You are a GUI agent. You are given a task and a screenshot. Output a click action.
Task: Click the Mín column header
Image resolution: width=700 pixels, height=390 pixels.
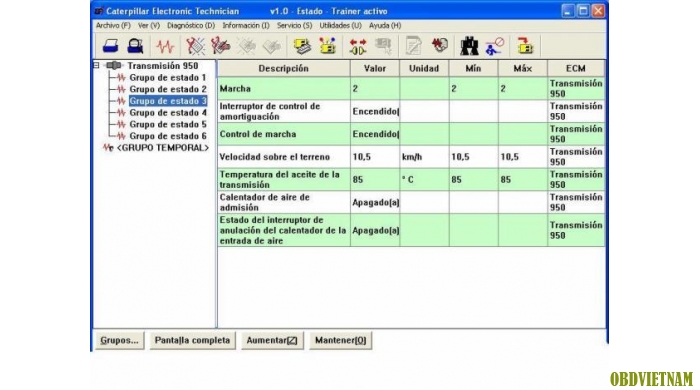(x=473, y=68)
